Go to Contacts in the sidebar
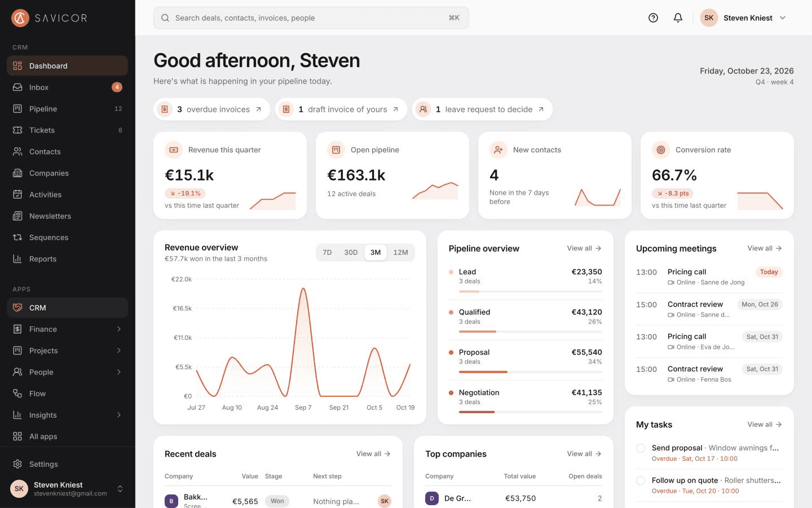812x508 pixels. (x=67, y=152)
